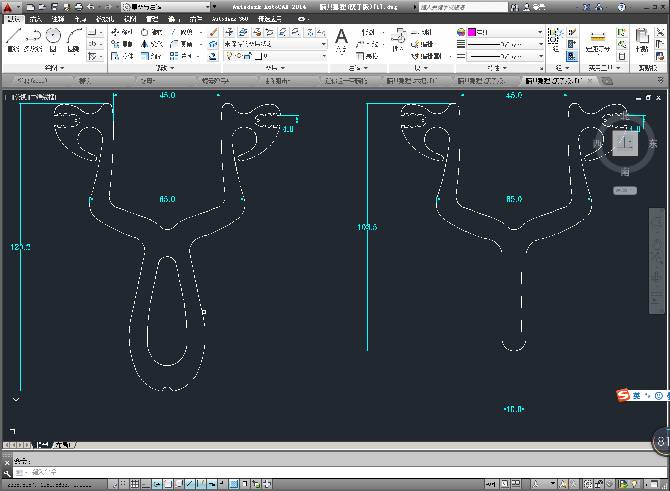Screen dimensions: 670x491
Task: Open the workspace dropdown in title bar
Action: point(166,7)
